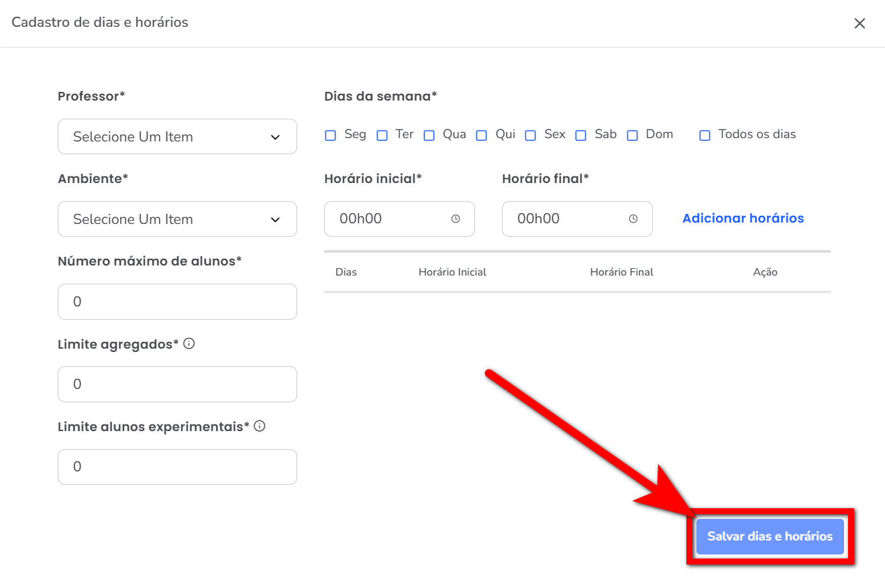Enable the Todos os dias checkbox
Screen dimensions: 885x588
coord(705,135)
